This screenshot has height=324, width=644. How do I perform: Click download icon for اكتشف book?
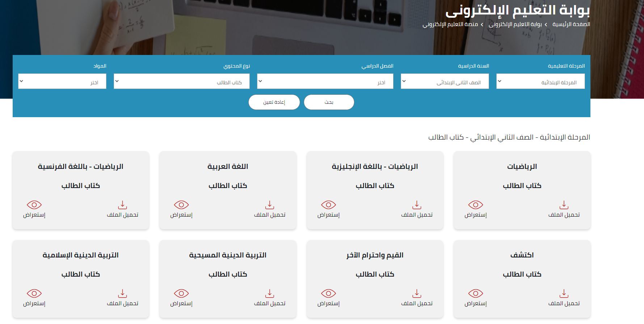(564, 293)
